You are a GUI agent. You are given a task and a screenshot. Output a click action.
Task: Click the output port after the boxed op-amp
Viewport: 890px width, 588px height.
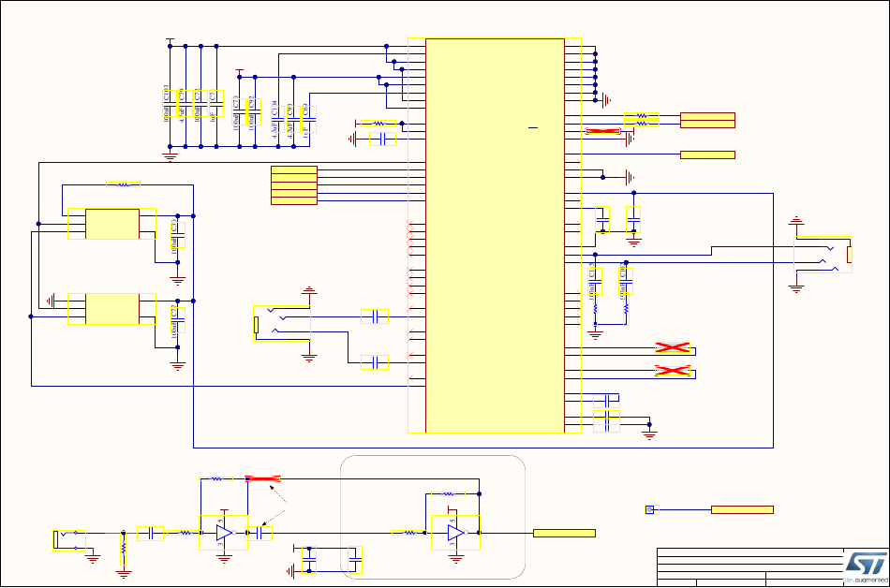pos(564,533)
